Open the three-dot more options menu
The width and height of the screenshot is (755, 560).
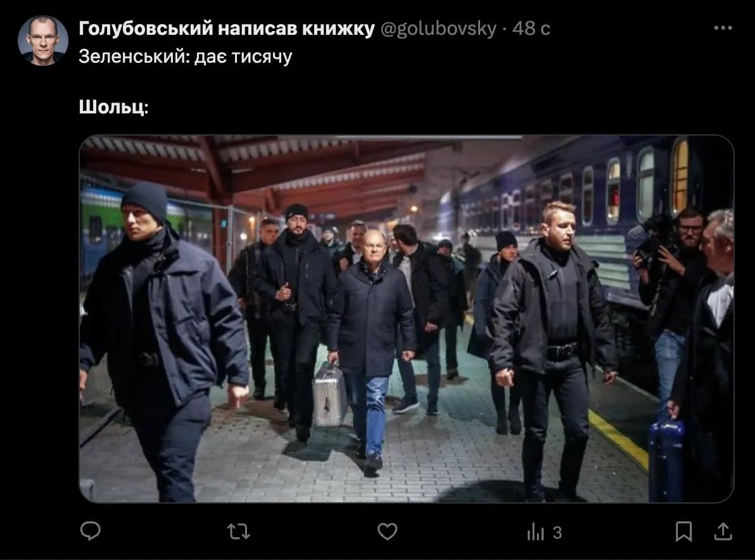point(723,28)
